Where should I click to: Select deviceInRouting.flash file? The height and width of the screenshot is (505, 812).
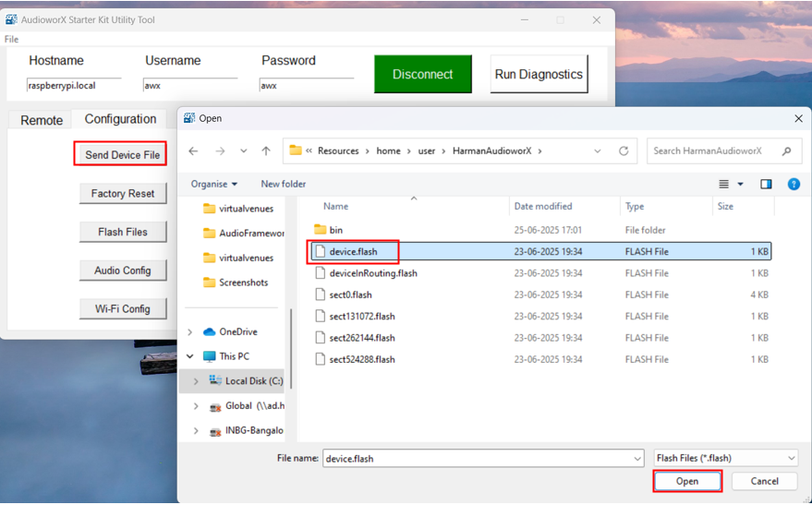(x=541, y=273)
